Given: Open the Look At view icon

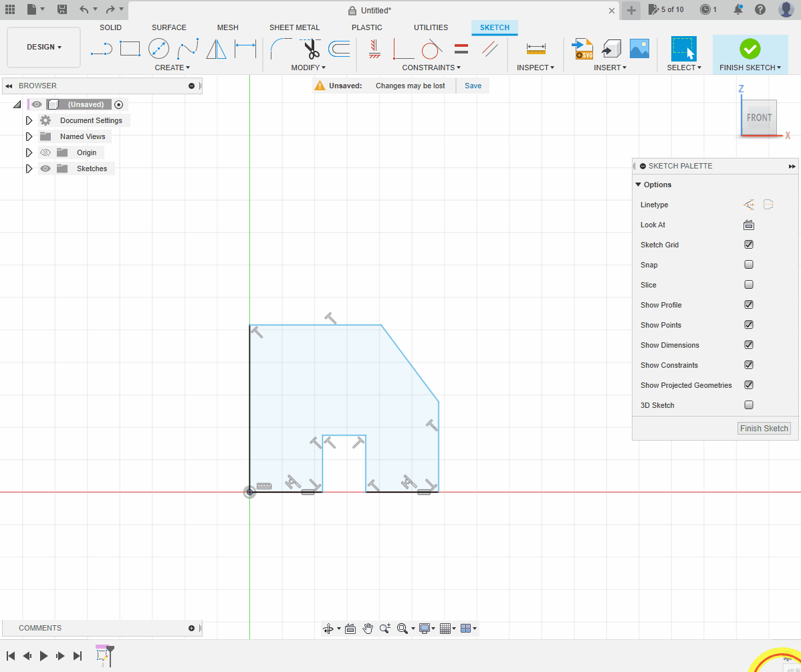Looking at the screenshot, I should coord(749,225).
